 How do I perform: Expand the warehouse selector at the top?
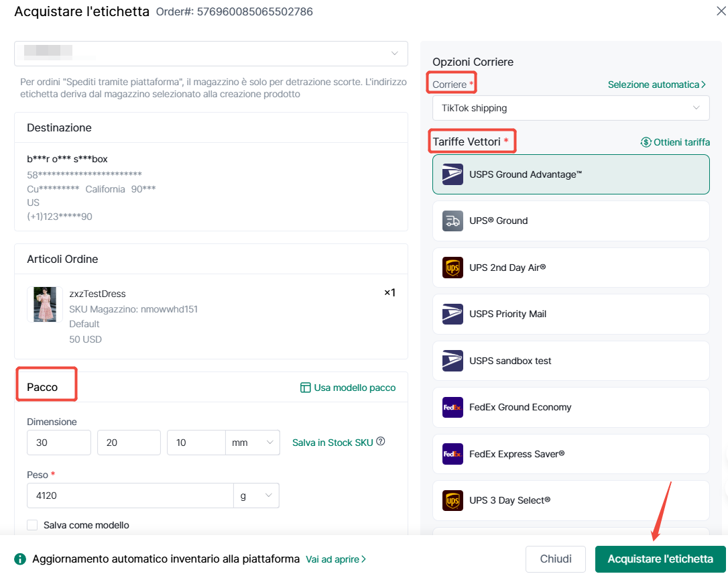[x=210, y=54]
